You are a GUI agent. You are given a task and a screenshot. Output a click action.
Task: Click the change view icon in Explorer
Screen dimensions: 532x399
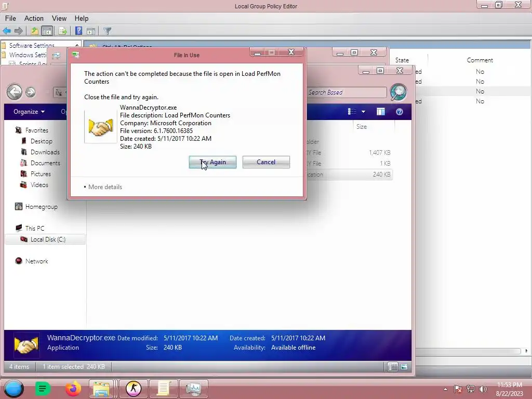[x=352, y=112]
